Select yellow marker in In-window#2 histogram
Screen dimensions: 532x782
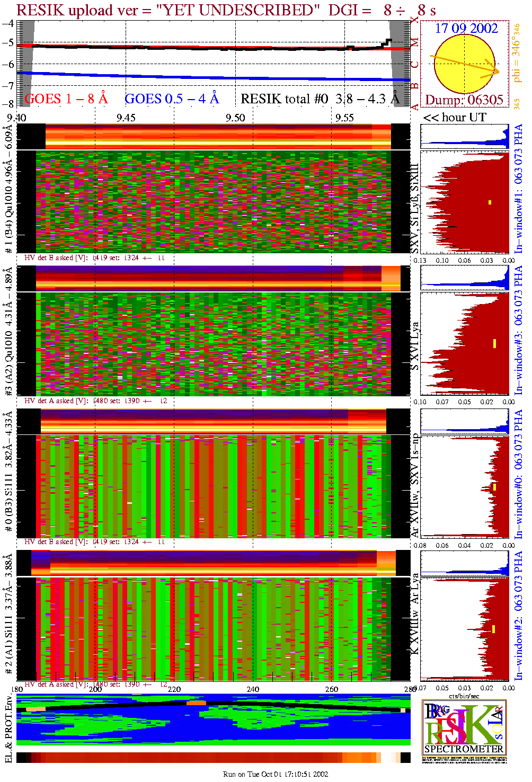click(493, 629)
